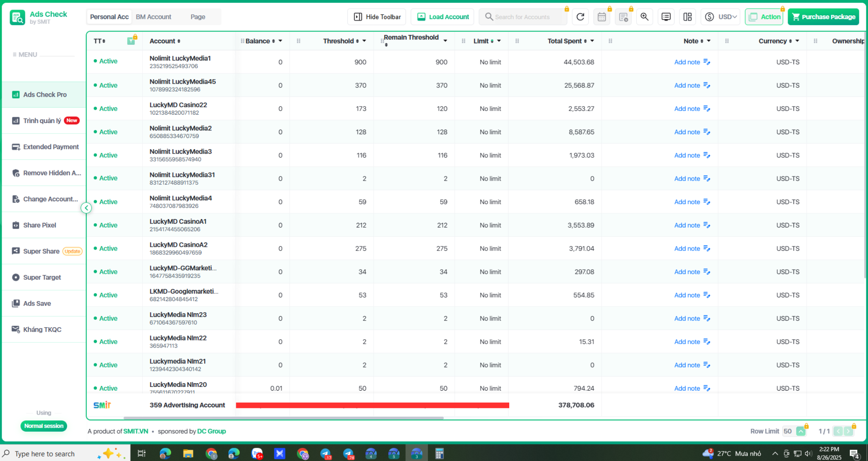This screenshot has width=868, height=461.
Task: Click the Action button
Action: pos(764,17)
